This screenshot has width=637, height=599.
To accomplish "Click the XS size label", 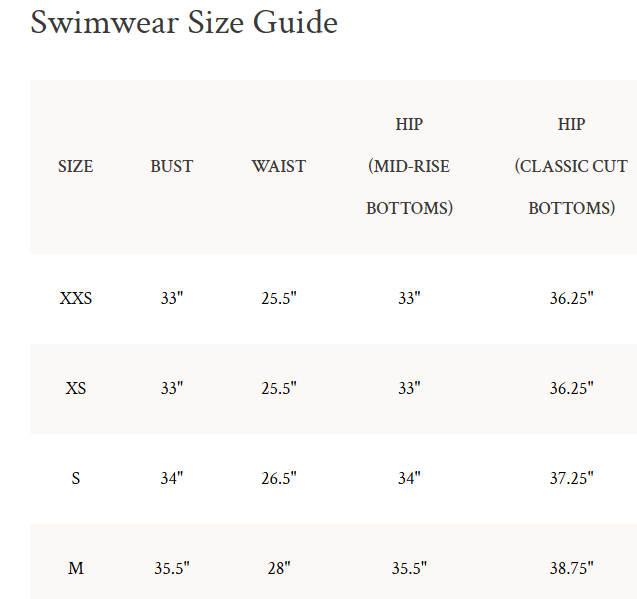I will [x=76, y=388].
